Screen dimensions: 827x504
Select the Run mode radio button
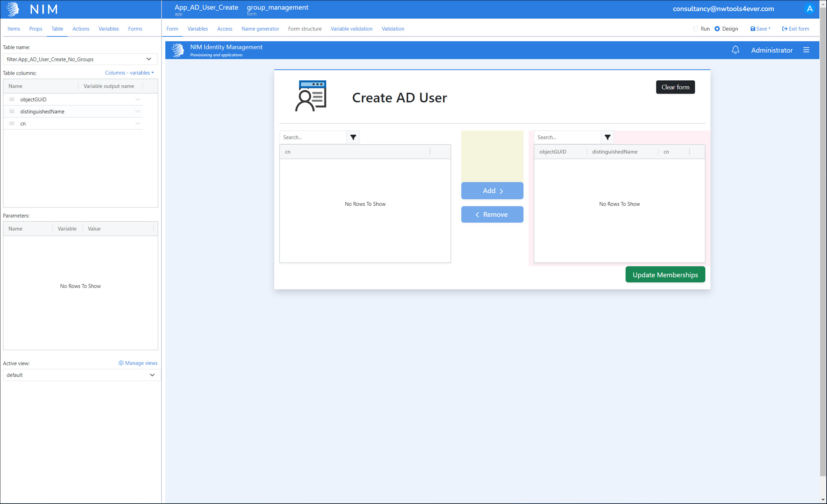tap(696, 29)
